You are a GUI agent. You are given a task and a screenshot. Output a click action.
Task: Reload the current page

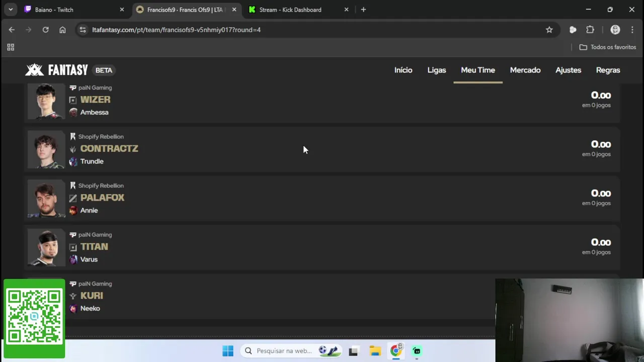coord(45,30)
